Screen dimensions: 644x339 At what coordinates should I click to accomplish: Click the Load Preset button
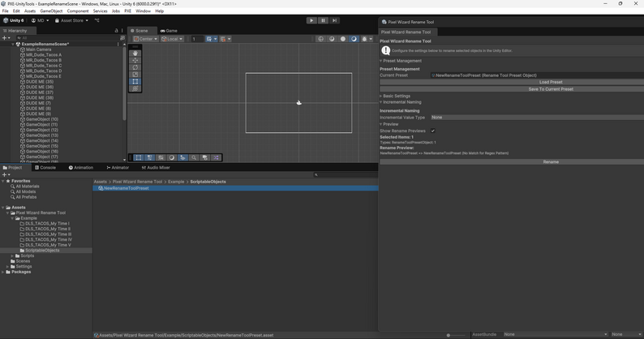tap(551, 82)
